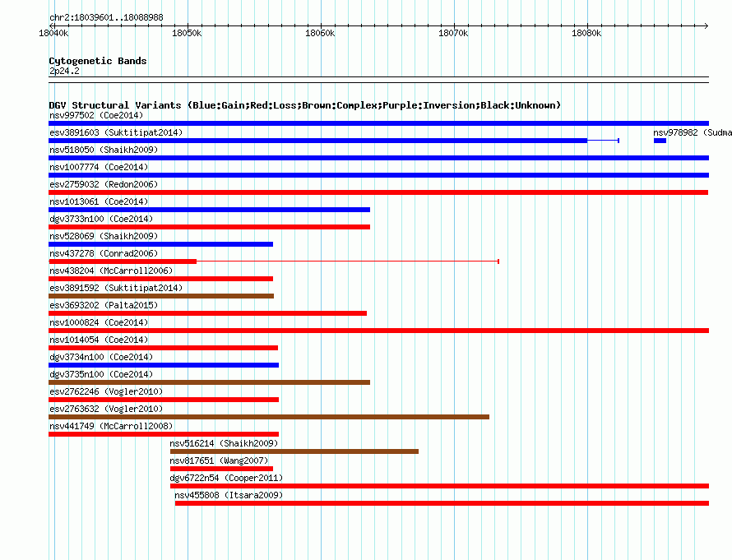Click the nsv437278 (Conrad2006) label
732x560 pixels.
104,253
